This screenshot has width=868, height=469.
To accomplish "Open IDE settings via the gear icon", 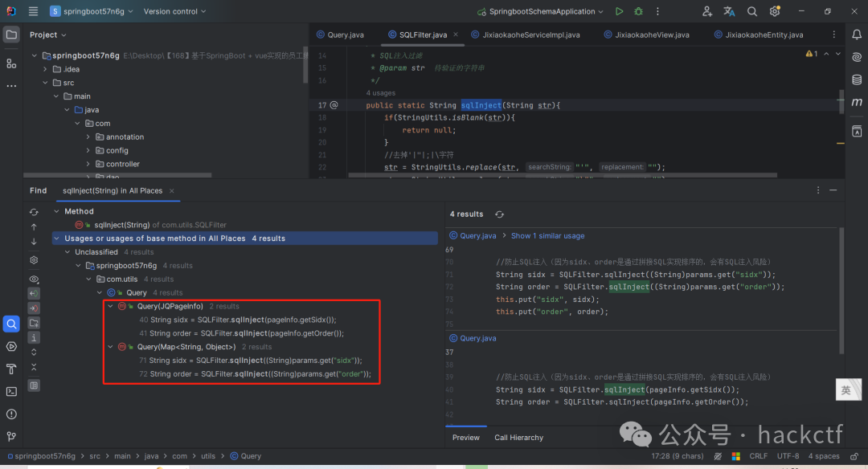I will coord(774,10).
